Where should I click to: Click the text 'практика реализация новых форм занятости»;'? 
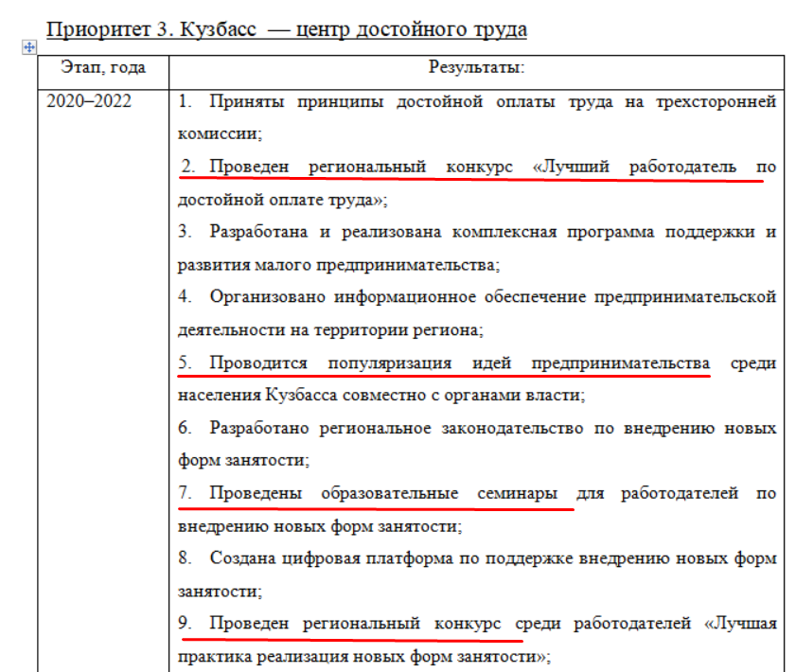[364, 657]
